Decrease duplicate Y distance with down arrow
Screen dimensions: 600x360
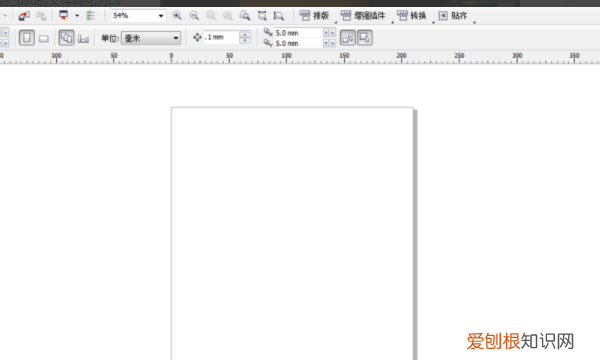[x=326, y=43]
